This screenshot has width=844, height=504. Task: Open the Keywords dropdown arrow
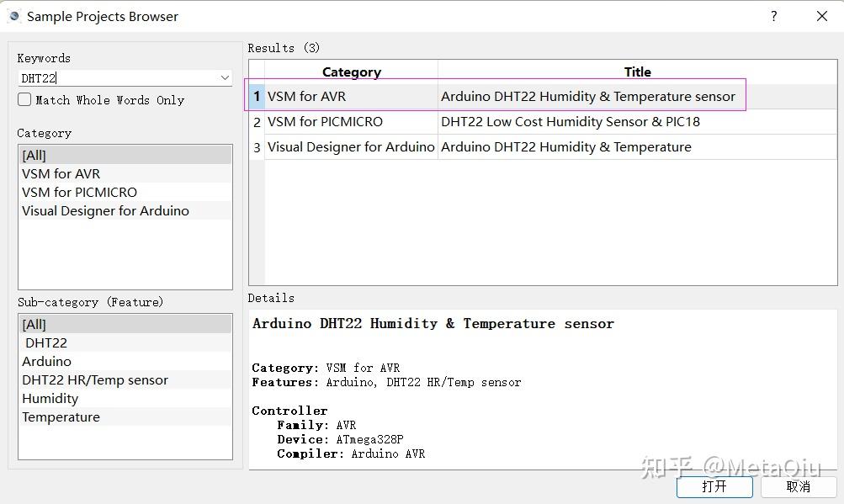225,78
